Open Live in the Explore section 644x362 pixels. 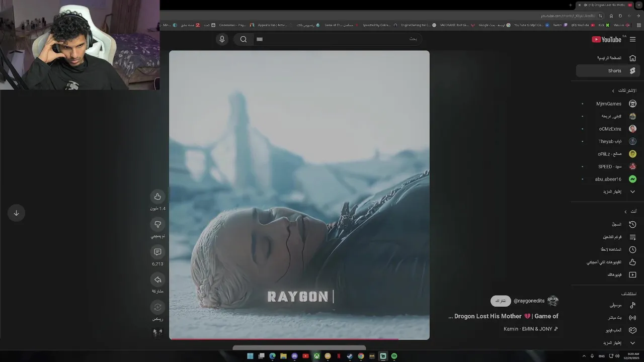pyautogui.click(x=608, y=318)
